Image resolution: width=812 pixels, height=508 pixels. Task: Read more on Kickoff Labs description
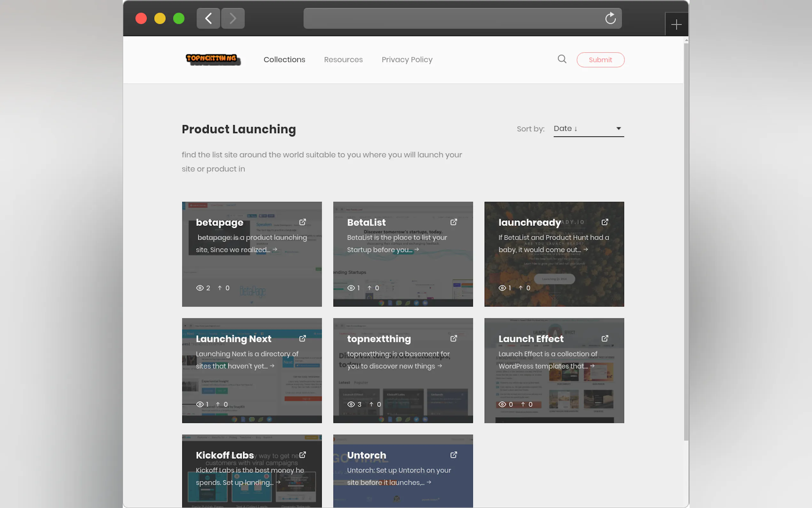pos(250,476)
